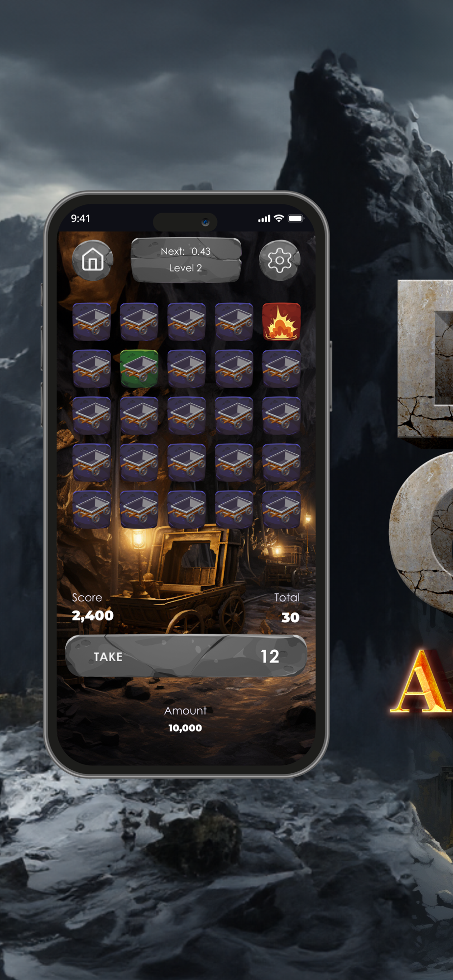This screenshot has width=453, height=980.
Task: Reveal the tile left of the green tile
Action: 92,368
